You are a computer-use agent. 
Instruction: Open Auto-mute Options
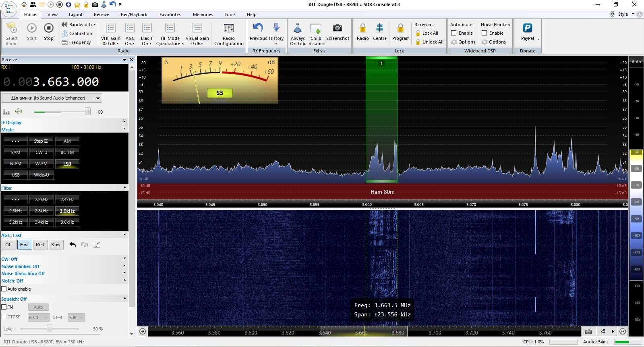click(x=463, y=42)
